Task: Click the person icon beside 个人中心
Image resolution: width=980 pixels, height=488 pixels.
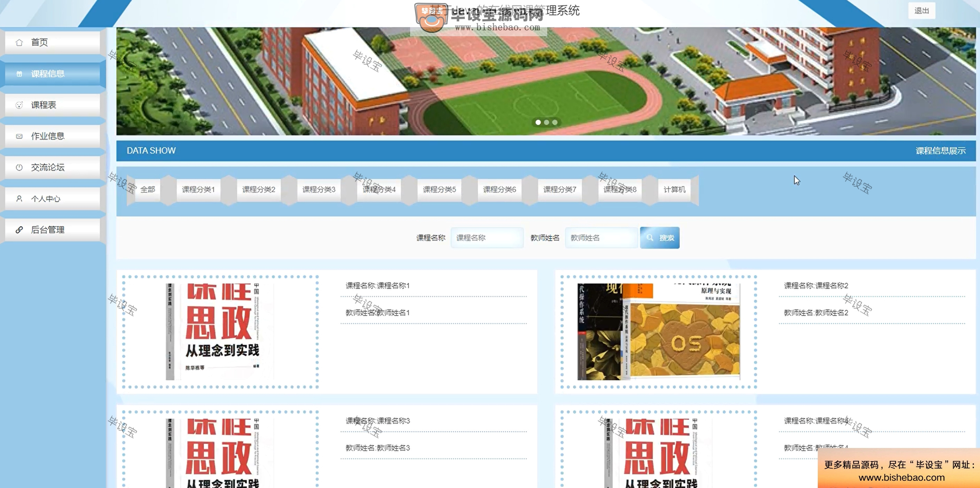Action: pos(19,198)
